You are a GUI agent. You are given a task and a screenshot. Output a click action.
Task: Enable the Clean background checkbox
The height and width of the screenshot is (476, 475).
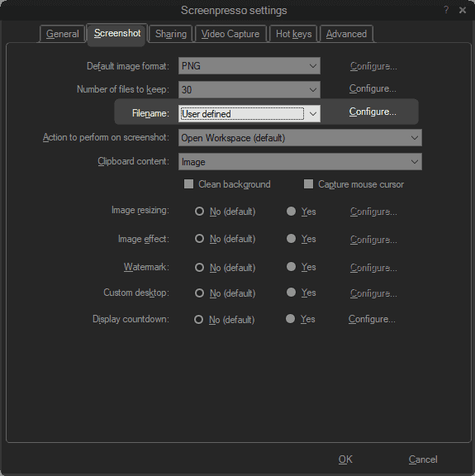click(188, 184)
